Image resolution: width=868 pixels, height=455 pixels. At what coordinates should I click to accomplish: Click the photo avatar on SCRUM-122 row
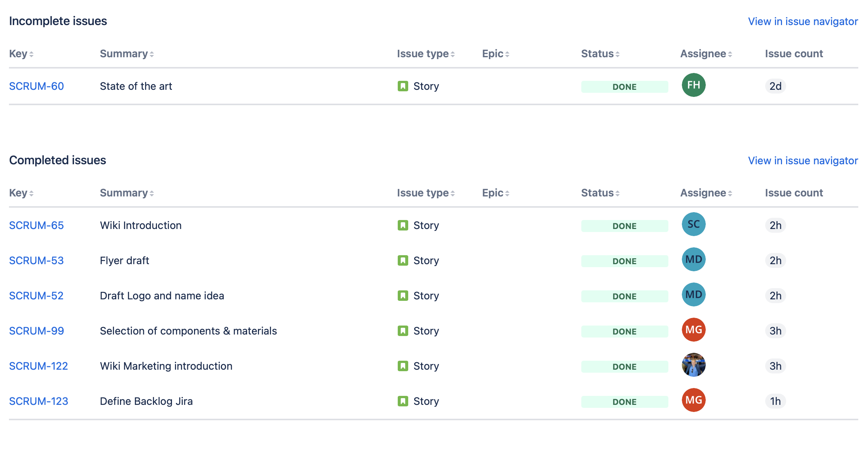pyautogui.click(x=693, y=365)
